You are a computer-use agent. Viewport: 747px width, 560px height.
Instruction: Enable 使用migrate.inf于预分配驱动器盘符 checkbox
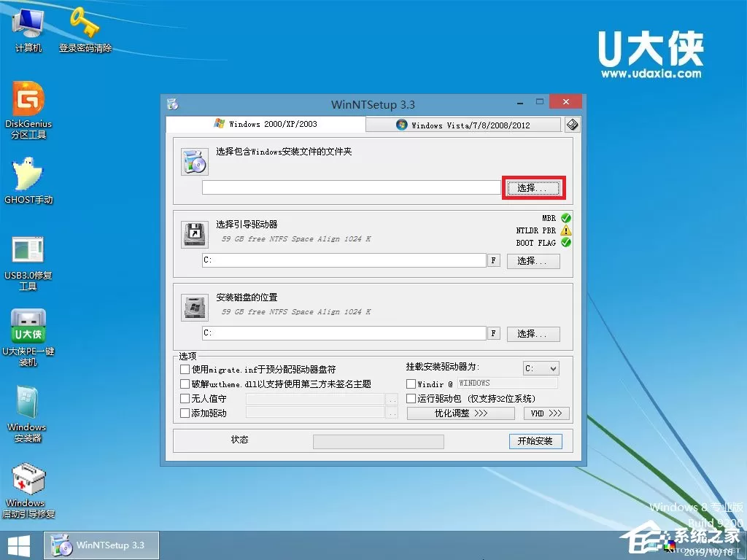click(x=185, y=369)
